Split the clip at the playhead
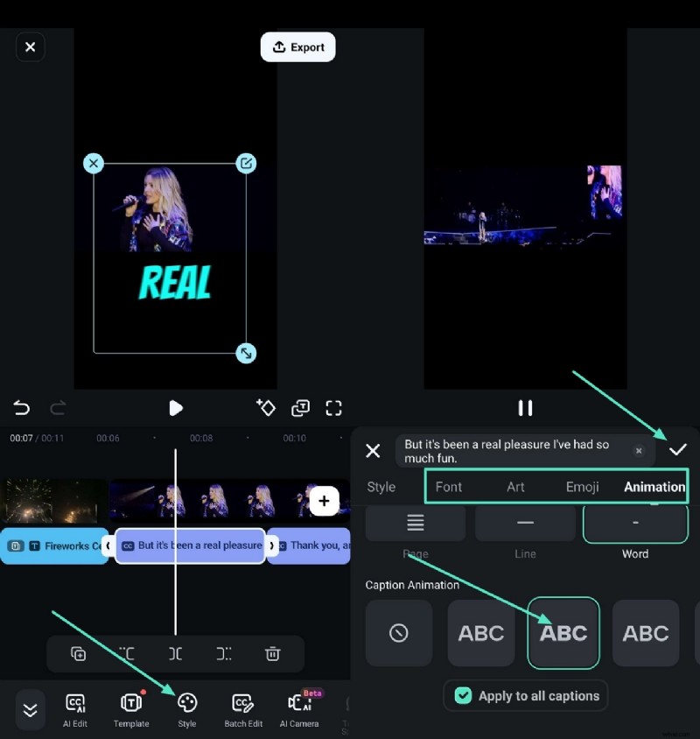Viewport: 700px width, 739px height. (175, 653)
